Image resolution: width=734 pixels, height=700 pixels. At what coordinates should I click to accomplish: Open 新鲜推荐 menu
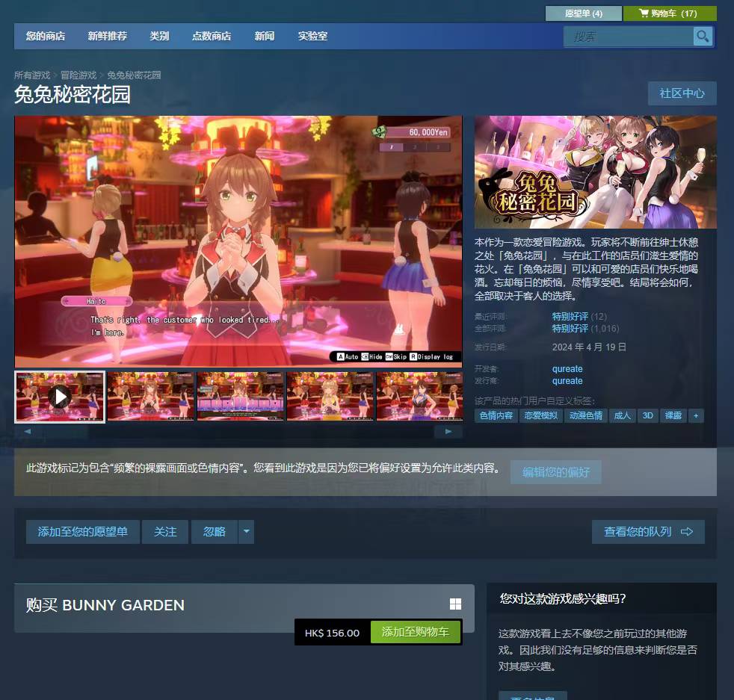click(x=107, y=36)
